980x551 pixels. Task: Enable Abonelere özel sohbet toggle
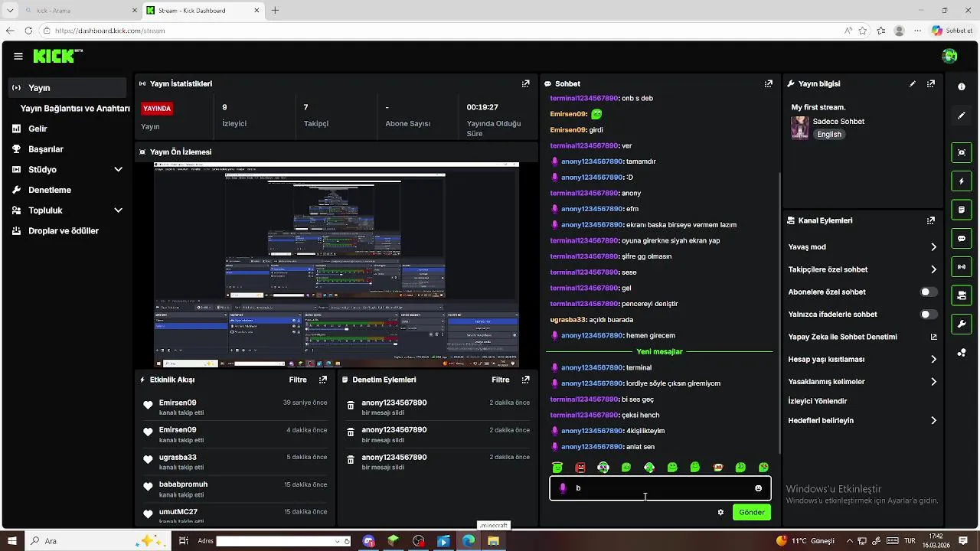[929, 292]
